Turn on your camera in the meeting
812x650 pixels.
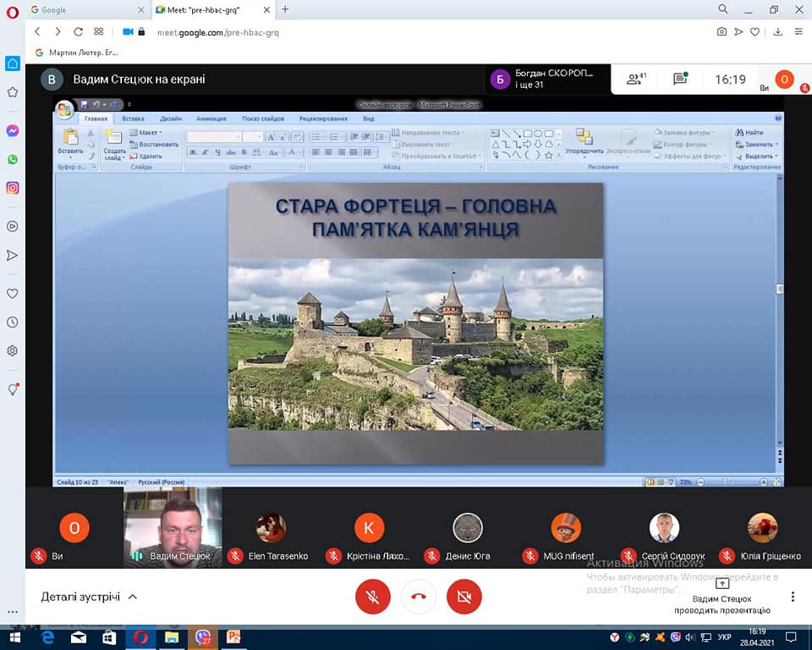464,597
